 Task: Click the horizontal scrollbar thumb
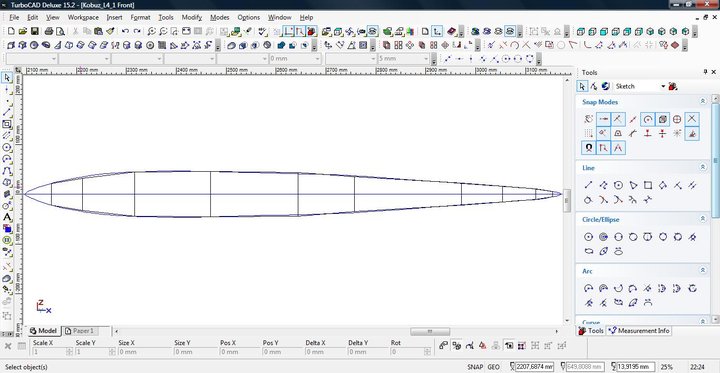tap(430, 331)
